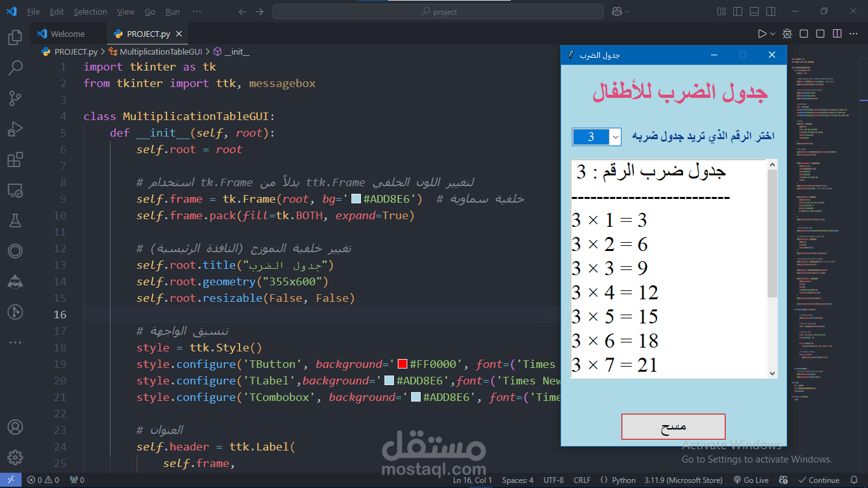Click the 3.11.9 (Microsoft Store) interpreter
This screenshot has width=868, height=488.
(x=684, y=480)
